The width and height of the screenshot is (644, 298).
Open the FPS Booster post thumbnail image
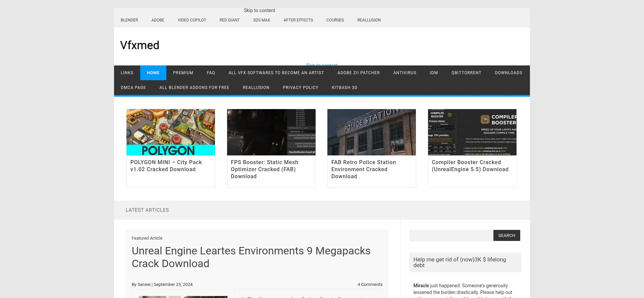pyautogui.click(x=271, y=132)
